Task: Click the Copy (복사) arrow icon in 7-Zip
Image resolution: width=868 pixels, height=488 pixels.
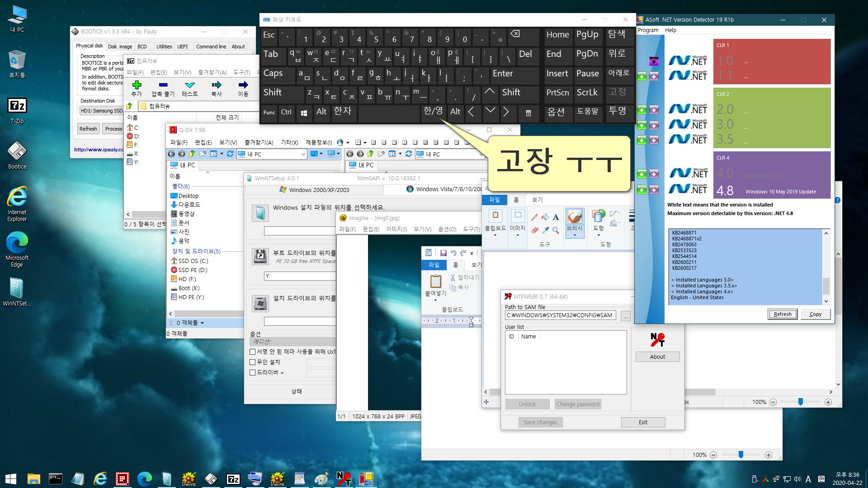Action: (217, 85)
